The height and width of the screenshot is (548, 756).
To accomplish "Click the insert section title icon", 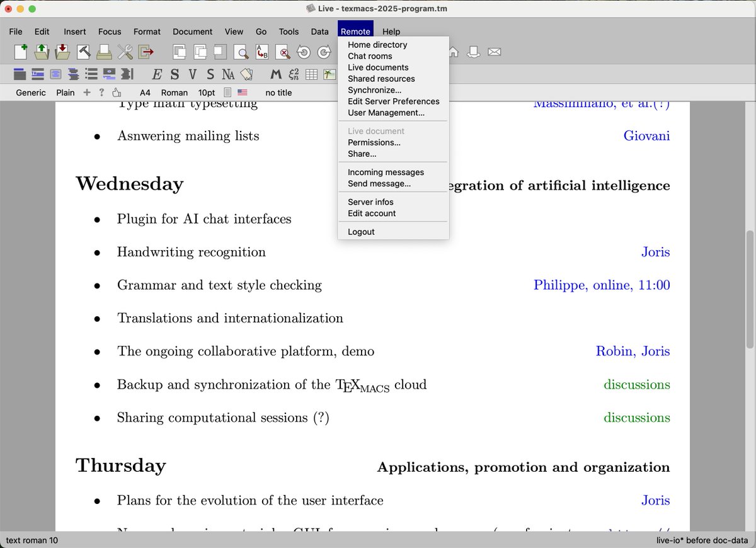I will (x=20, y=74).
